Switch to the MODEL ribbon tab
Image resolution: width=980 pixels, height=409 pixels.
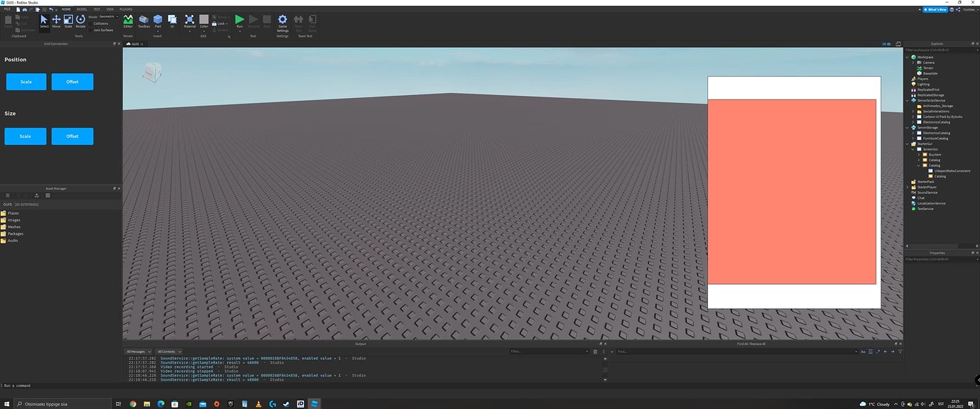[82, 9]
